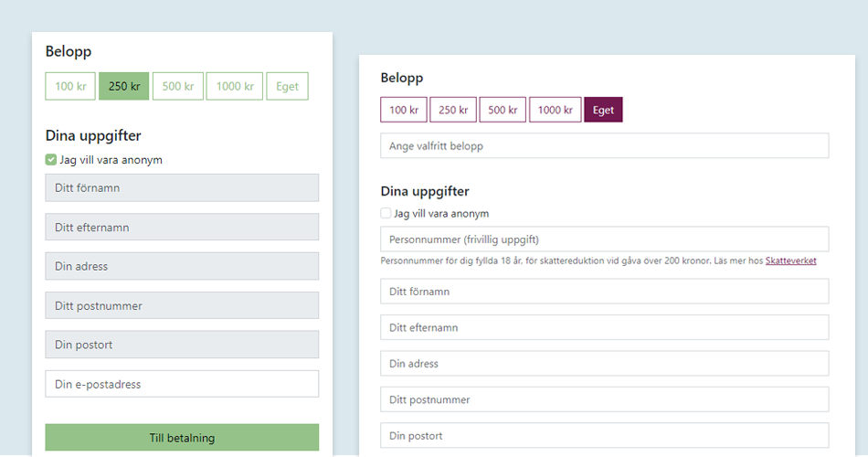Uncheck the checked anonymous checkbox
Screen dimensions: 868x457
pos(51,160)
